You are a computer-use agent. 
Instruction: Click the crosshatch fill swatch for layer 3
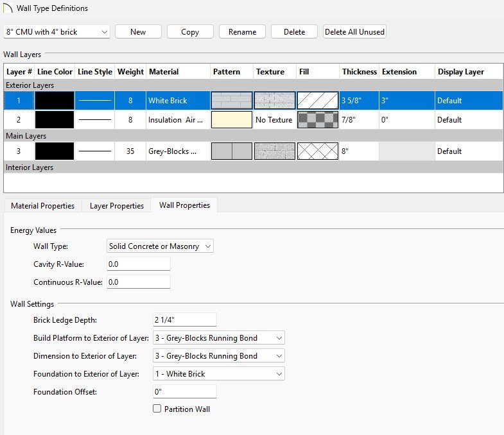(318, 151)
